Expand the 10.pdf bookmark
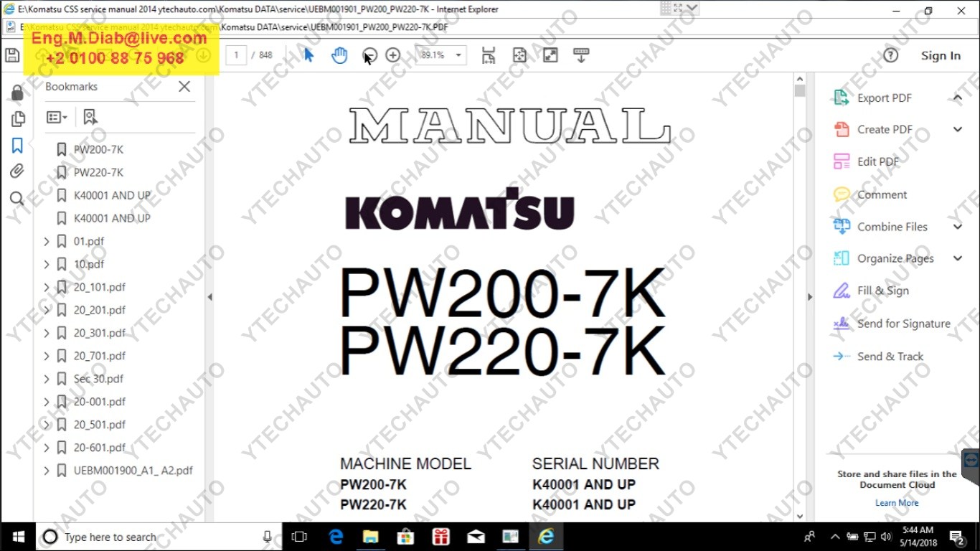 [47, 264]
